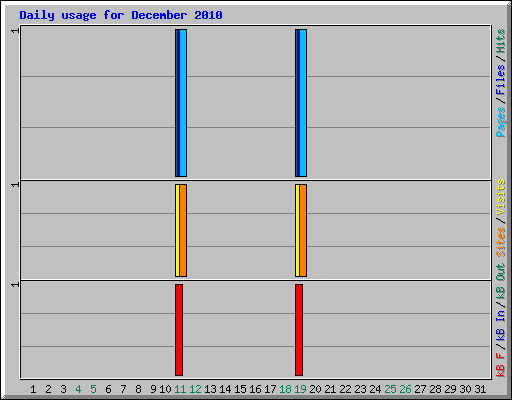The width and height of the screenshot is (512, 400).
Task: Click day label 8 on the axis
Action: [x=138, y=389]
